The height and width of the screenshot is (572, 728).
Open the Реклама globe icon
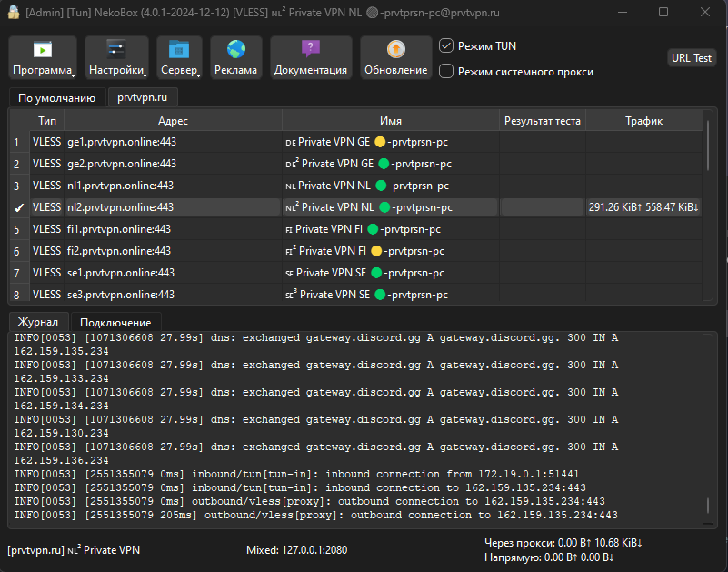236,50
